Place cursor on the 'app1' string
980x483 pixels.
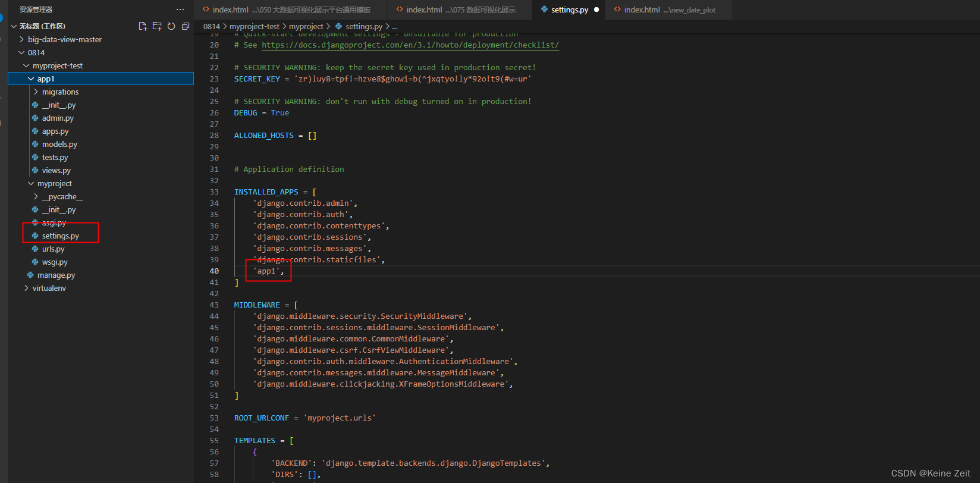click(x=266, y=271)
